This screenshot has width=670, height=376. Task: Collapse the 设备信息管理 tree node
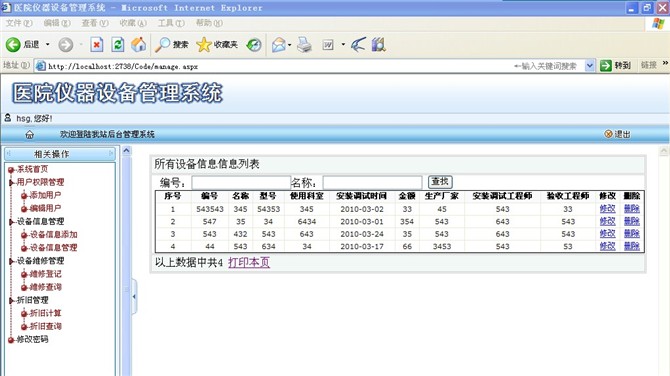[x=12, y=222]
